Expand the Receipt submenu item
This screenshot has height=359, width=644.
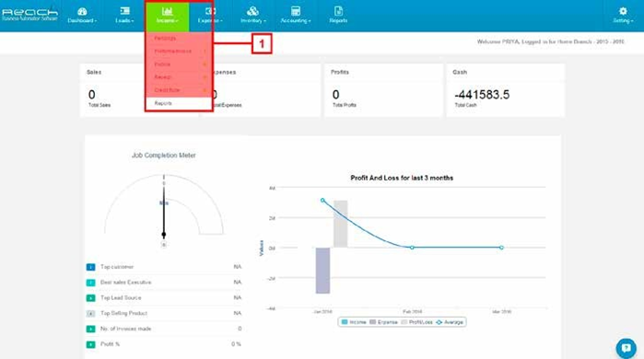(179, 77)
